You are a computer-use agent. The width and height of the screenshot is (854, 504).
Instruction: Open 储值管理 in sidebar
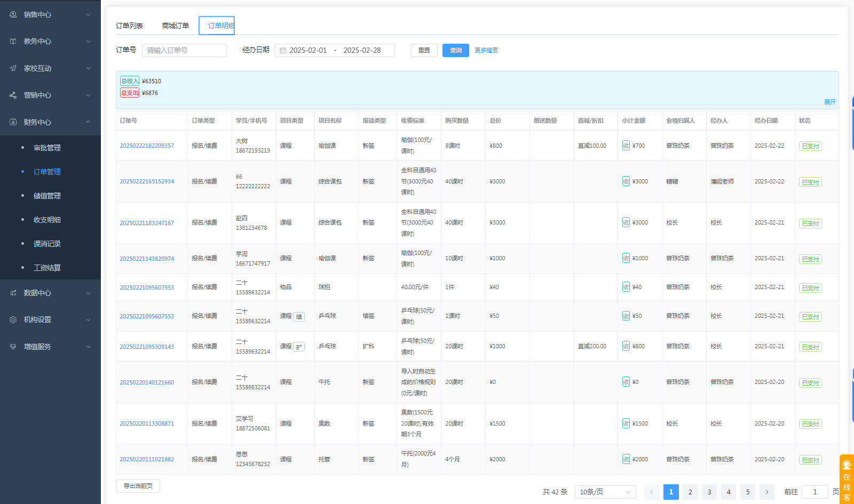[x=47, y=196]
